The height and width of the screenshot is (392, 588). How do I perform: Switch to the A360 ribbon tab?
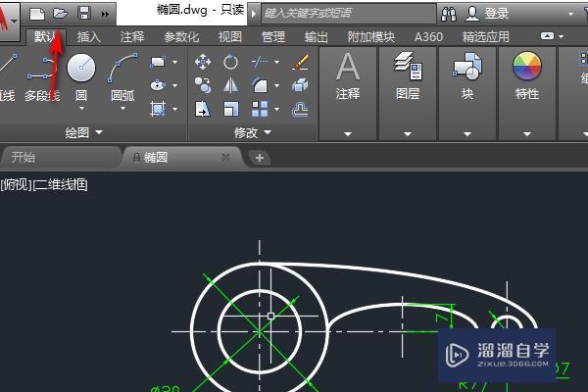[428, 37]
